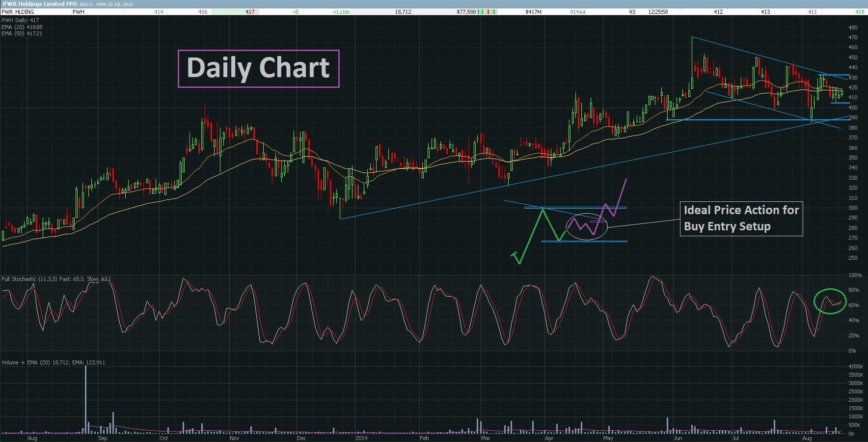Click the Jul label on date axis
Screen dimensions: 868x442
click(x=735, y=438)
